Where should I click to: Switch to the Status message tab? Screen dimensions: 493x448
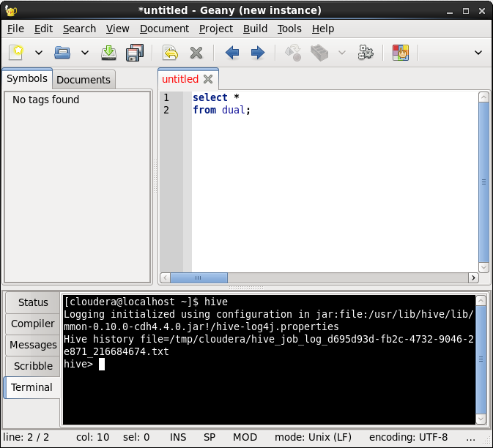point(33,302)
